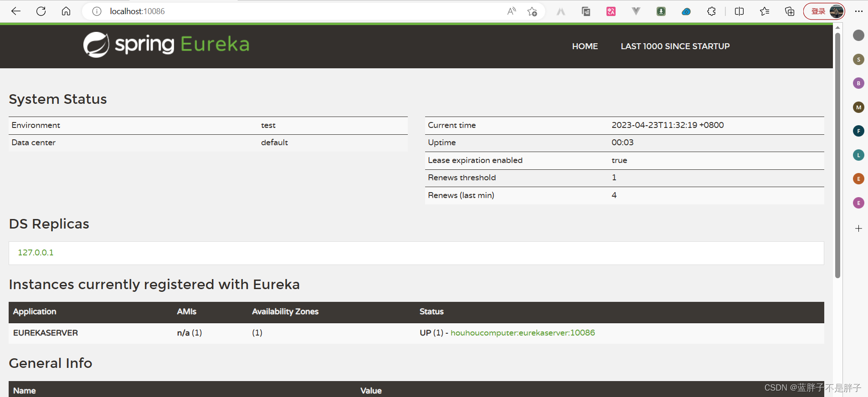This screenshot has width=868, height=397.
Task: Click the Instances currently registered with Eureka heading
Action: click(x=154, y=285)
